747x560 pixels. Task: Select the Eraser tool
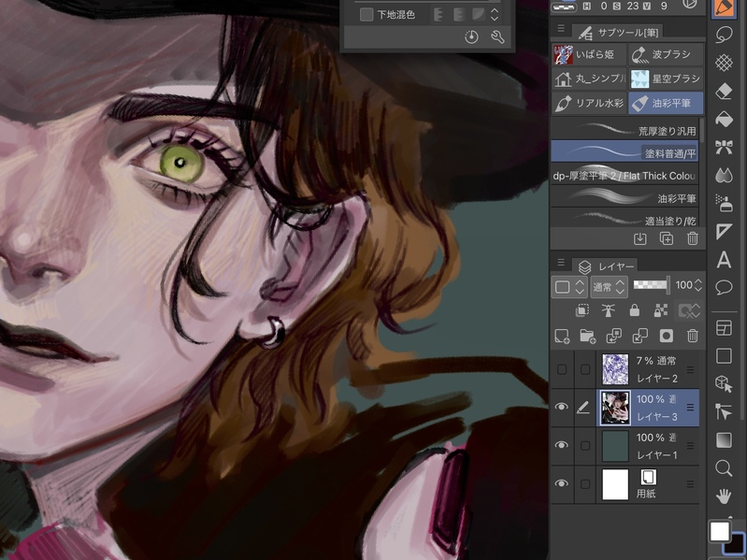pyautogui.click(x=724, y=91)
